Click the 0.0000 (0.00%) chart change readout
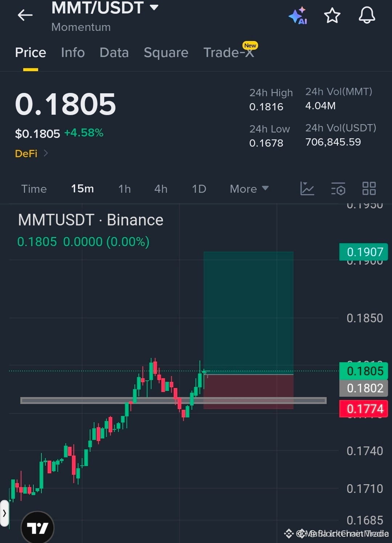Viewport: 392px width, 543px height. point(106,242)
